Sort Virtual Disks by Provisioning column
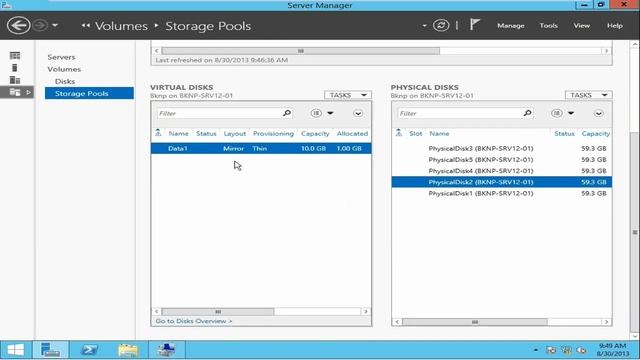Viewport: 640px width, 360px height. [x=273, y=133]
